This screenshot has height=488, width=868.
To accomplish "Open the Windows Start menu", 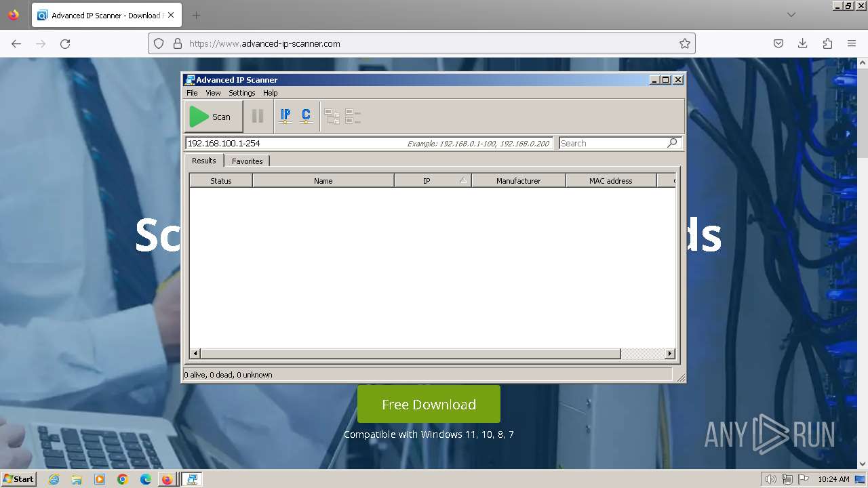I will [x=18, y=479].
